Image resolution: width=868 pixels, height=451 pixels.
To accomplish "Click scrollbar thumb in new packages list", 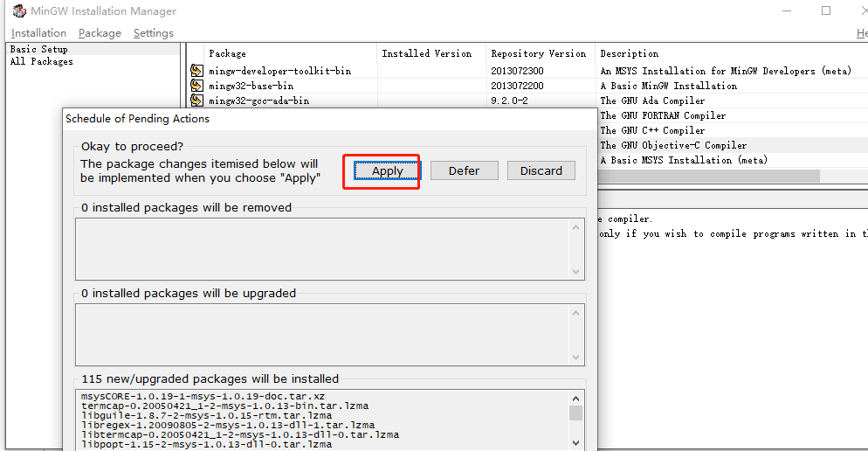I will click(x=575, y=413).
